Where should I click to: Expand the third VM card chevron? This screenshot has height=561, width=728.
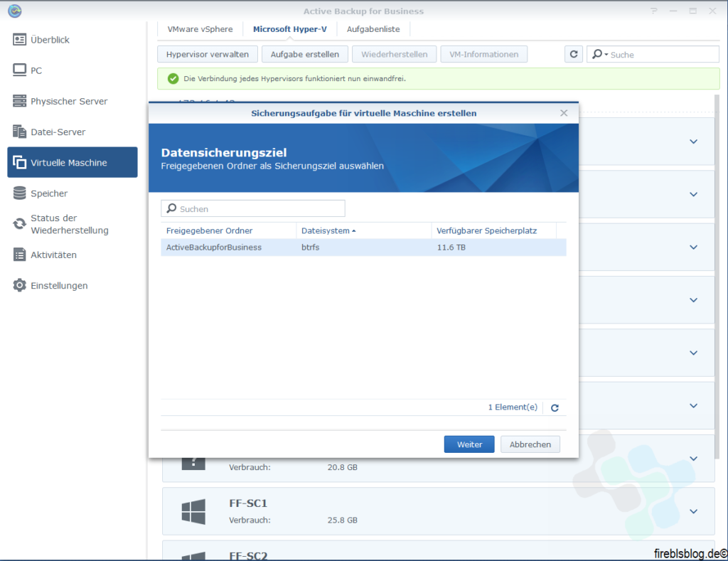(x=694, y=247)
